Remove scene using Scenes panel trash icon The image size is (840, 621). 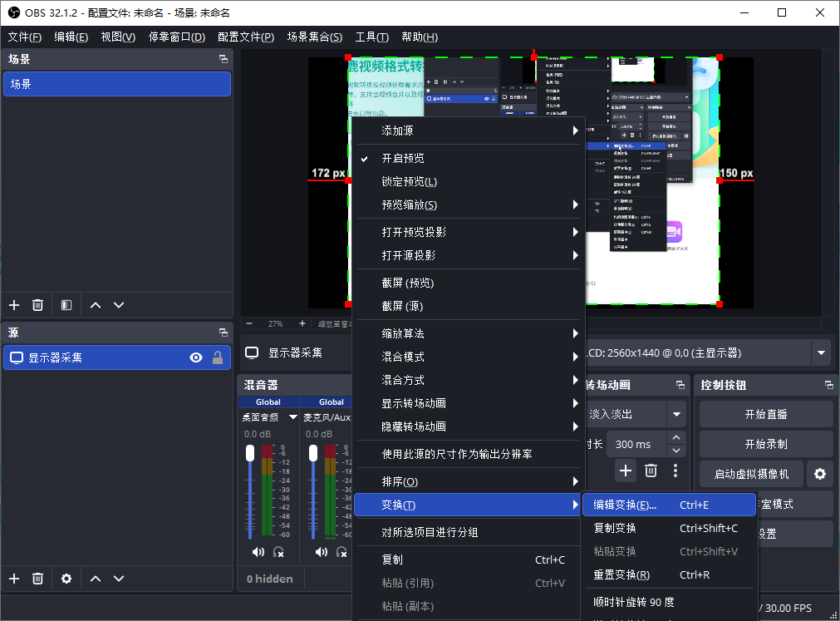coord(37,305)
